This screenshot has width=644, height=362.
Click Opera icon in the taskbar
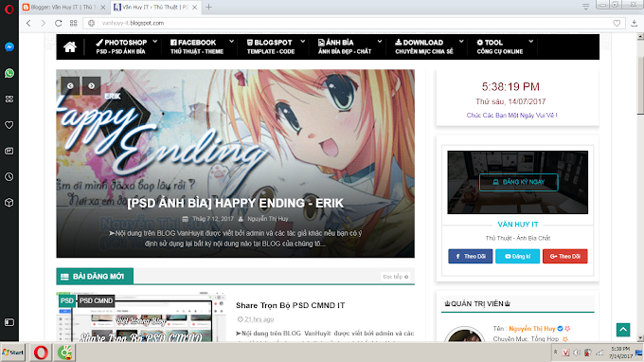click(41, 353)
